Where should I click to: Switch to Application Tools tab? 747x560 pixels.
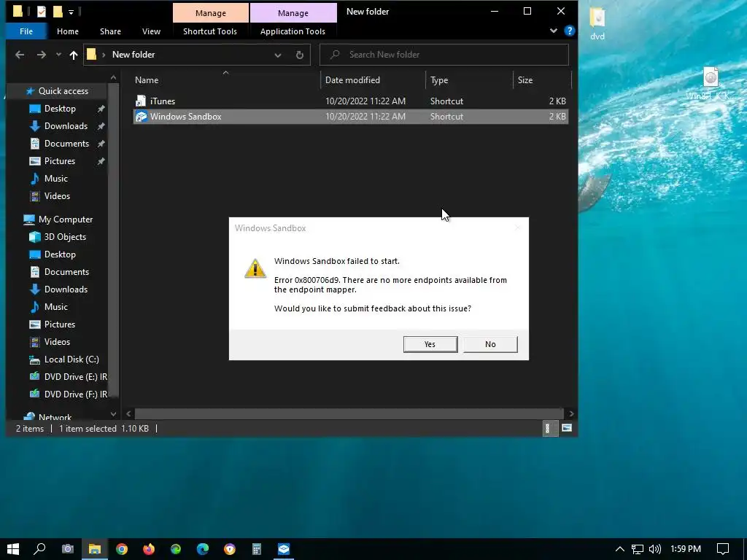(293, 31)
